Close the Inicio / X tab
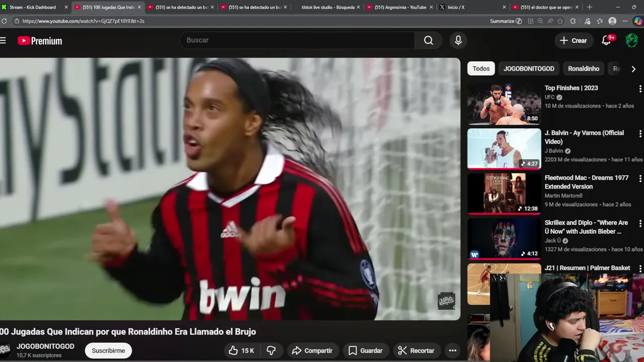 tap(504, 7)
